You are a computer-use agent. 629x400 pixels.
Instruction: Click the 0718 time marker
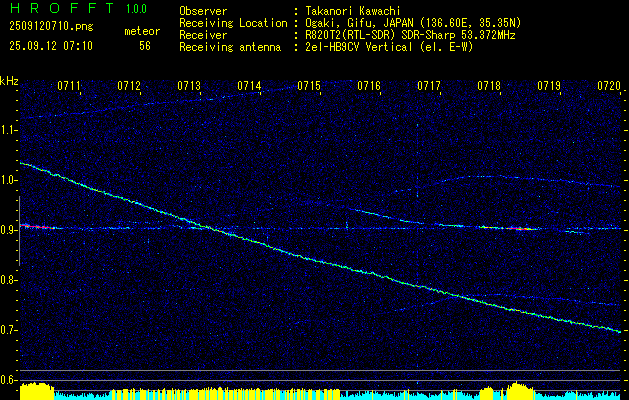click(489, 86)
